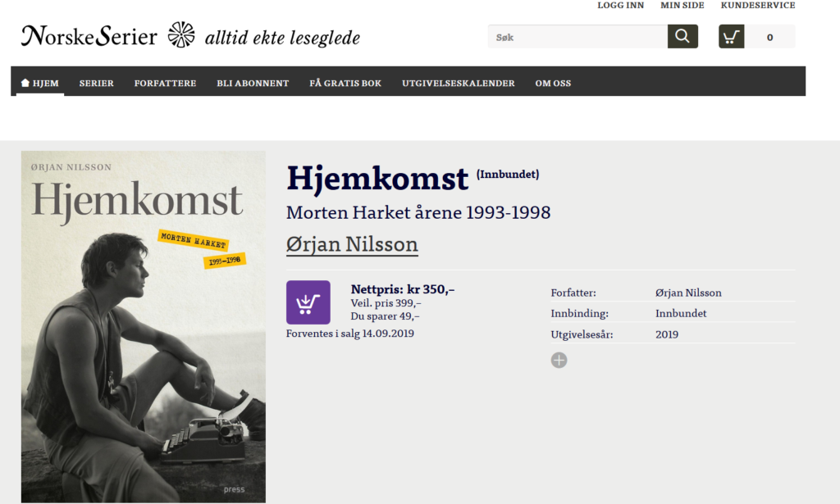Open the Få gratis bok page
840x504 pixels.
click(x=345, y=83)
